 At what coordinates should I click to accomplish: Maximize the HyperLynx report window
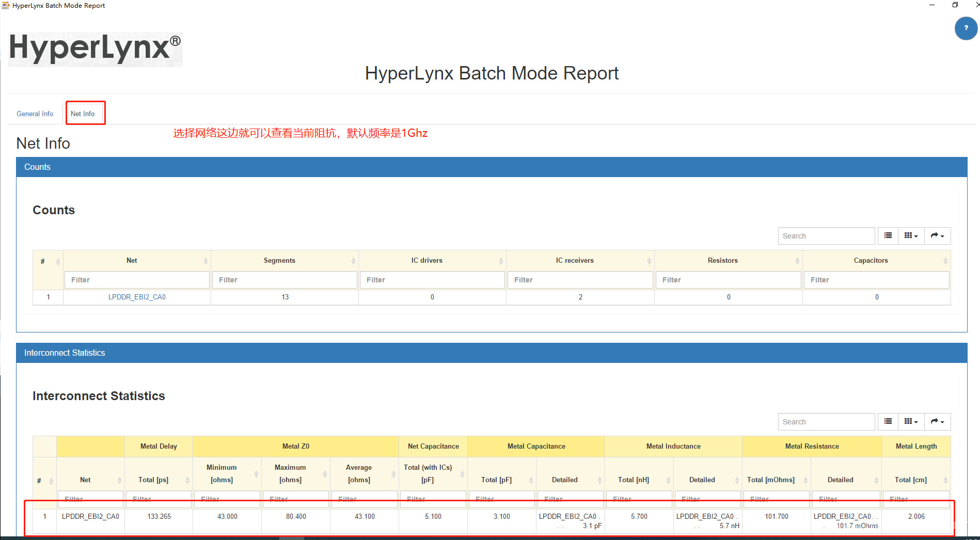click(955, 5)
